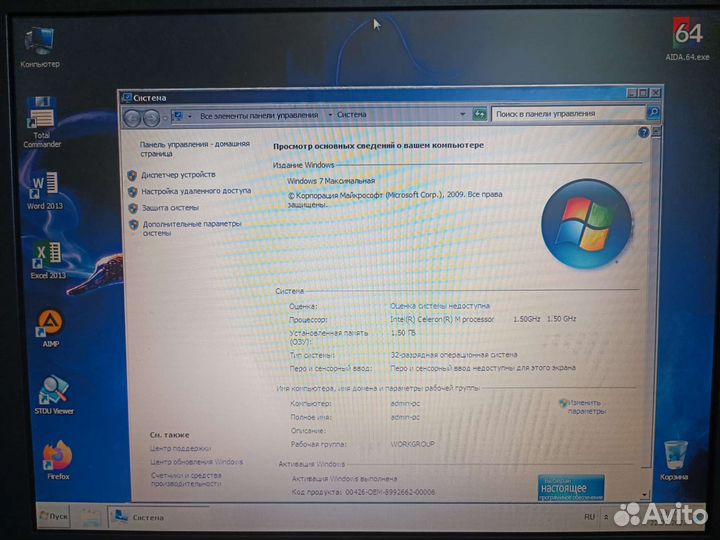
Task: Open the STDU Viewer shortcut
Action: tap(54, 395)
